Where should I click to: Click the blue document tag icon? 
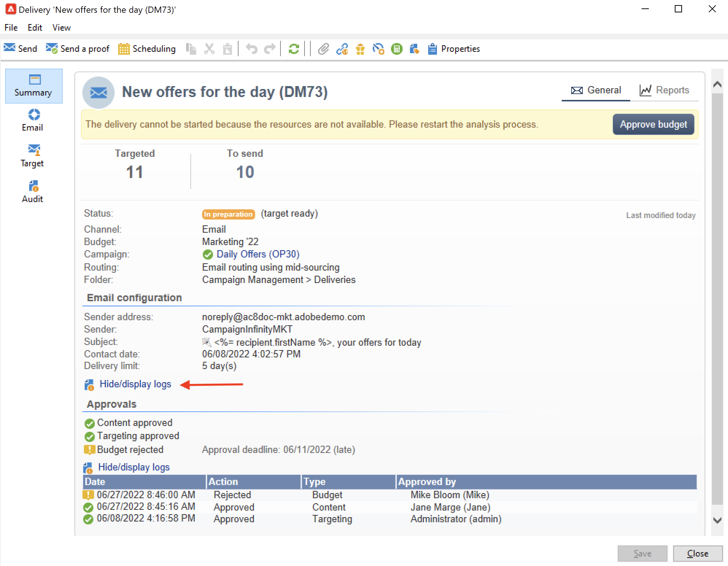point(414,49)
